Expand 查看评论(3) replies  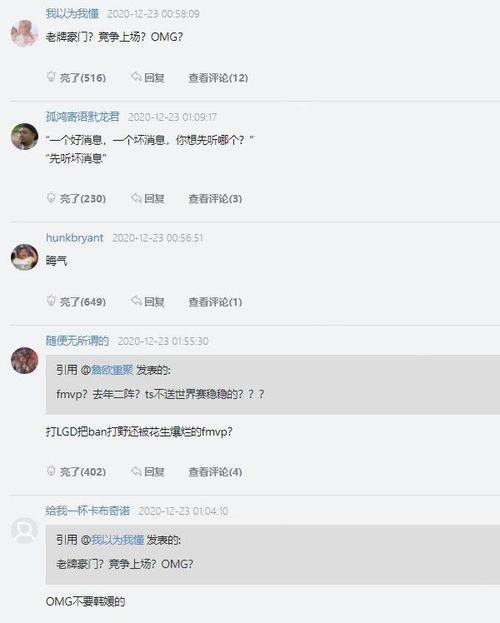[215, 199]
